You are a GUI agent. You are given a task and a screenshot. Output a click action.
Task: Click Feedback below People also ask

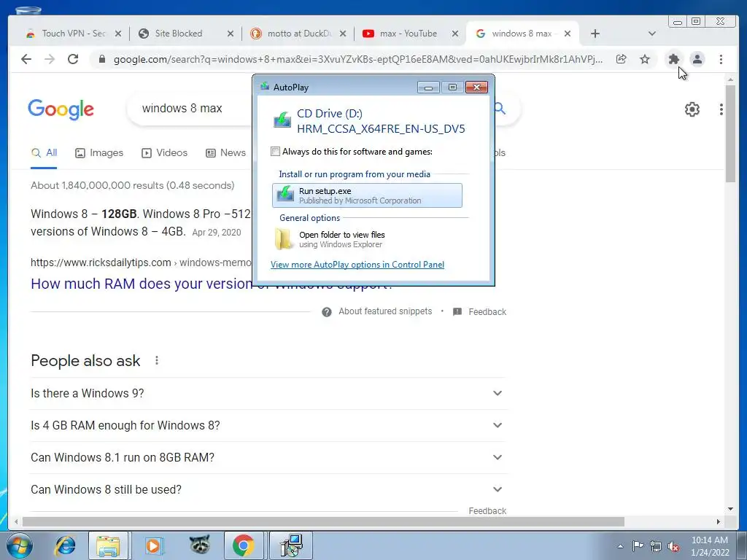point(487,510)
